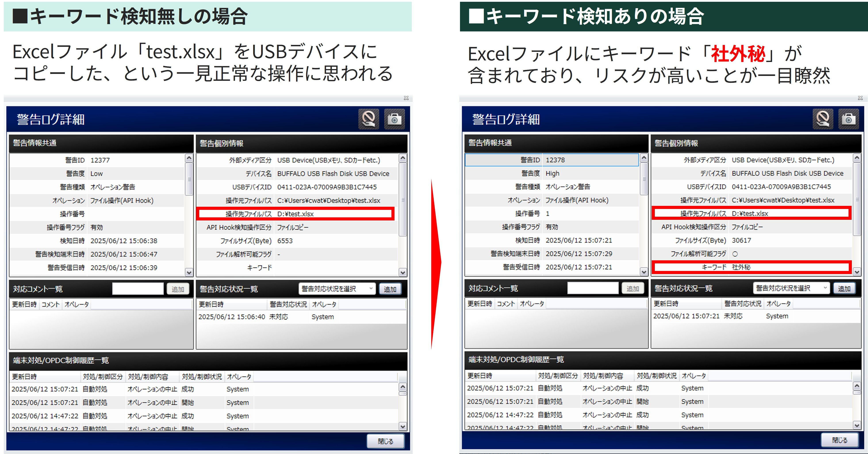868x454 pixels.
Task: Click the enabled 追加 button beside the left status dropdown
Action: (x=390, y=289)
